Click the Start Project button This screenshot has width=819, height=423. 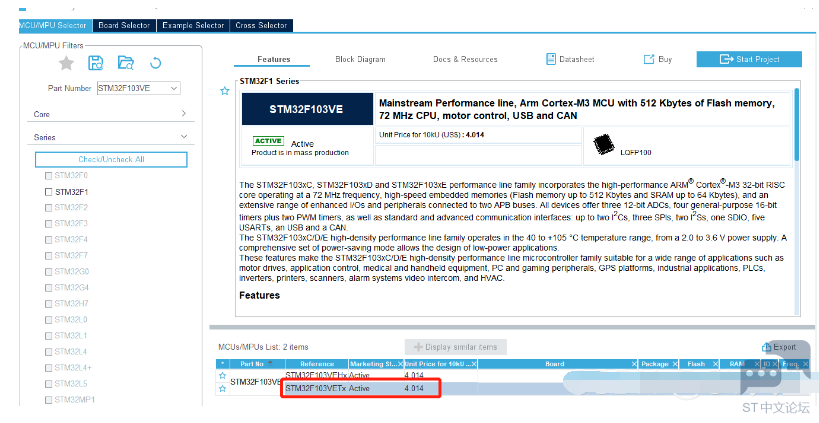tap(749, 59)
